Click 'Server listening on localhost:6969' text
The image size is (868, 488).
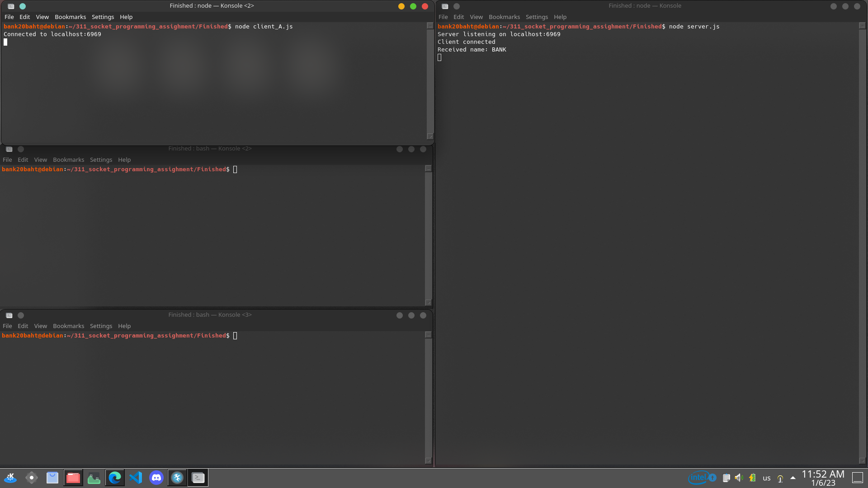pos(499,34)
